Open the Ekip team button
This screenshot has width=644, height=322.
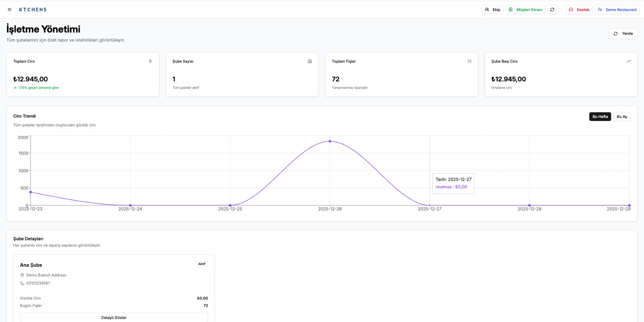pyautogui.click(x=493, y=10)
